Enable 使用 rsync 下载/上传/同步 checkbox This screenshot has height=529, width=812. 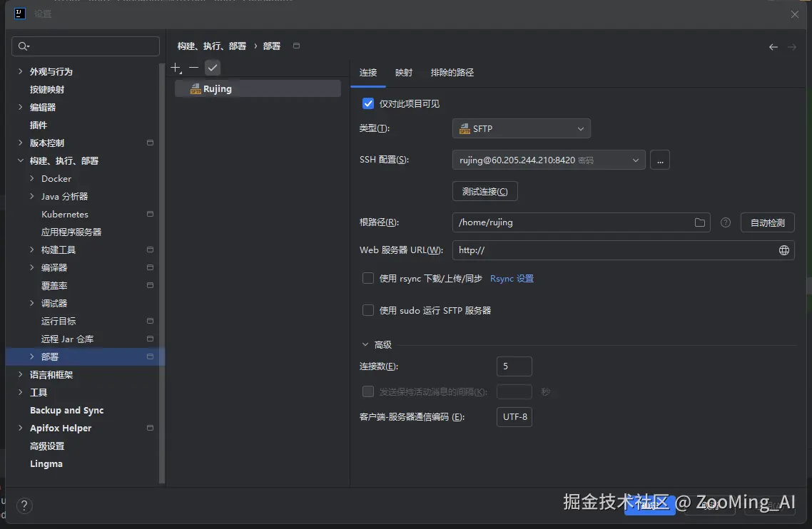(x=368, y=279)
